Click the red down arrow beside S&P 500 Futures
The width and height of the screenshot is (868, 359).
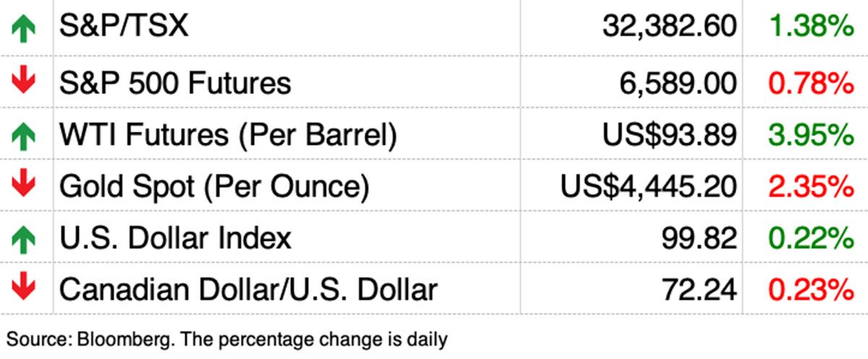(24, 81)
